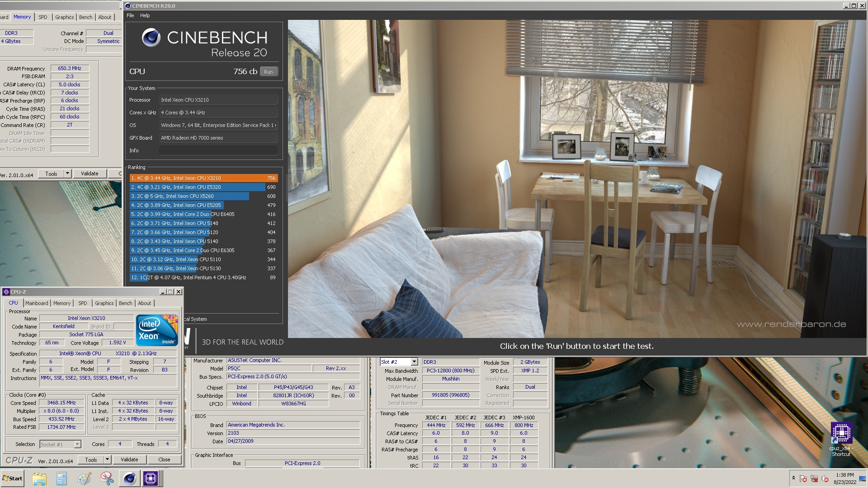Click the Mushkin module manufacturer value

(x=451, y=379)
